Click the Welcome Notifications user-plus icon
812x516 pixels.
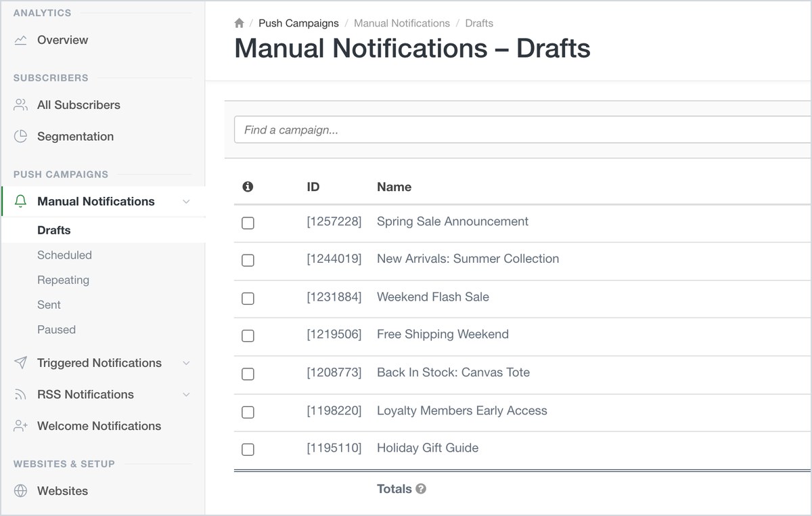(21, 426)
